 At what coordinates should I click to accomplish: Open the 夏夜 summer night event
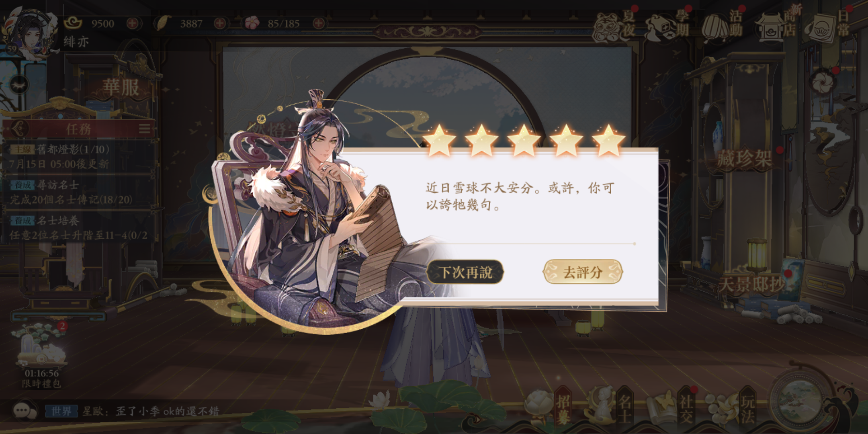[614, 25]
